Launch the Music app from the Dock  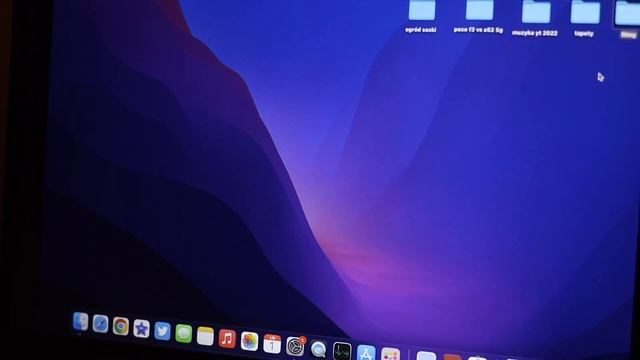(x=227, y=339)
